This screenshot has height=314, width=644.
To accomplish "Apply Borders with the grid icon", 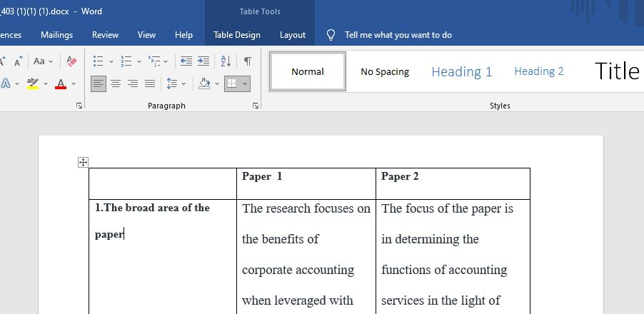I will [x=231, y=83].
